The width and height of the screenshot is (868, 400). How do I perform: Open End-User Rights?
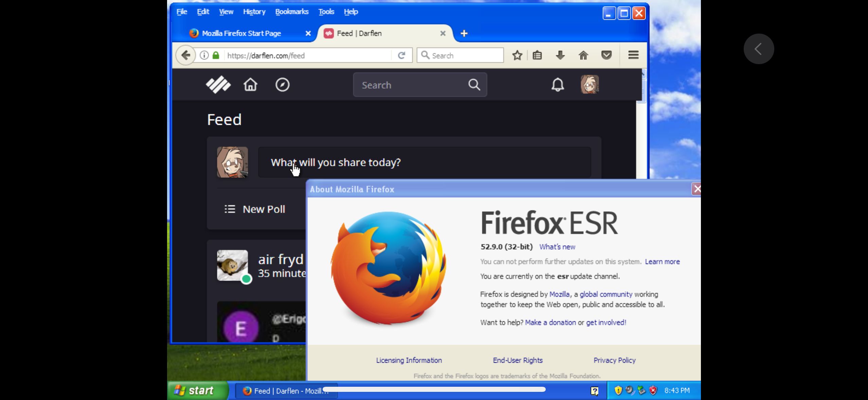click(518, 360)
